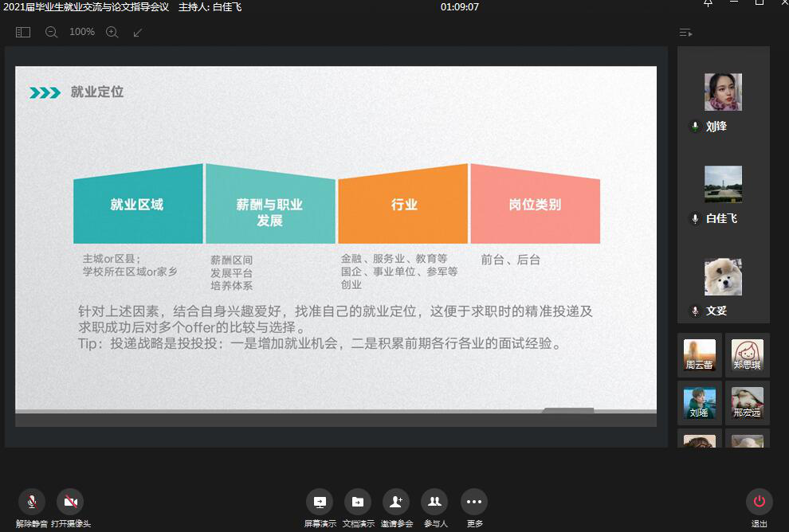Invite attendees with 邀请参会 icon
Screen dimensions: 789x532
click(x=396, y=502)
